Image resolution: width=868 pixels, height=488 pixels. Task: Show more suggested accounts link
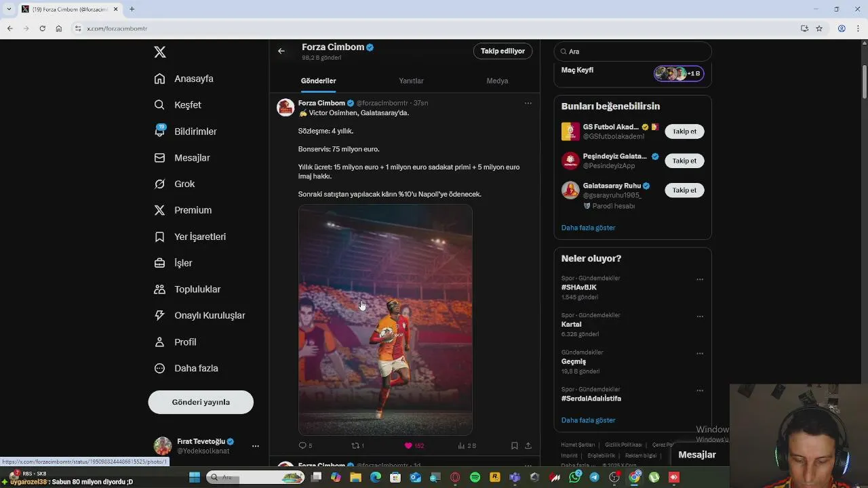pyautogui.click(x=588, y=228)
